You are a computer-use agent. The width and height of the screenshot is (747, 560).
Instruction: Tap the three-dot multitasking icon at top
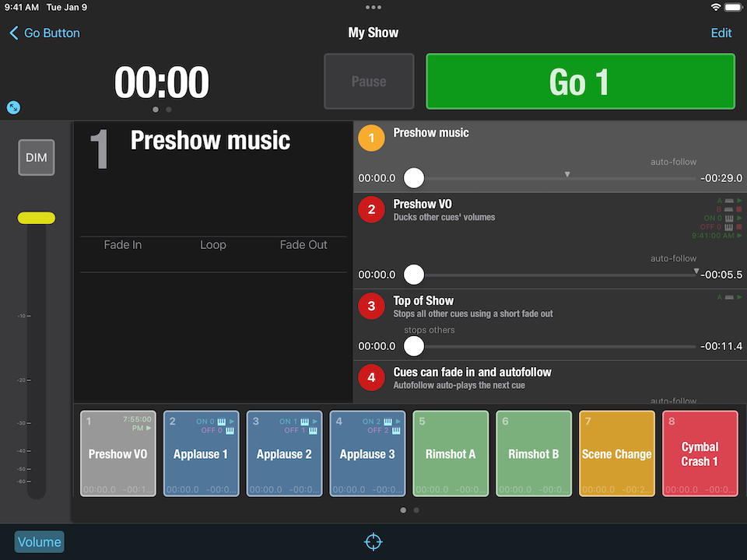(x=373, y=7)
